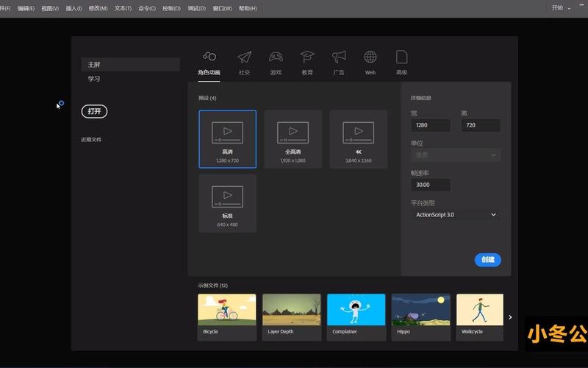
Task: Open the 修改(M) menu
Action: pyautogui.click(x=98, y=8)
